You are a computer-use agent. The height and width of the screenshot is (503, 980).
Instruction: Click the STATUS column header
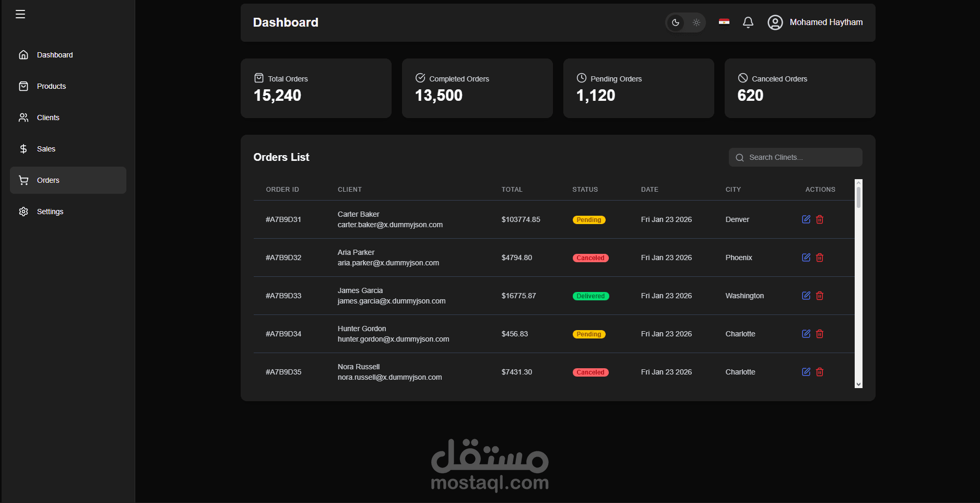click(585, 190)
